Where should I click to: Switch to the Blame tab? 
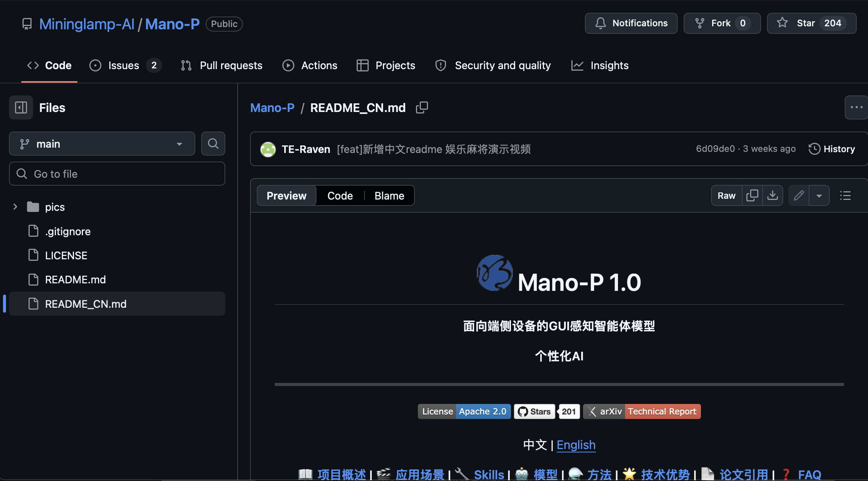click(389, 195)
